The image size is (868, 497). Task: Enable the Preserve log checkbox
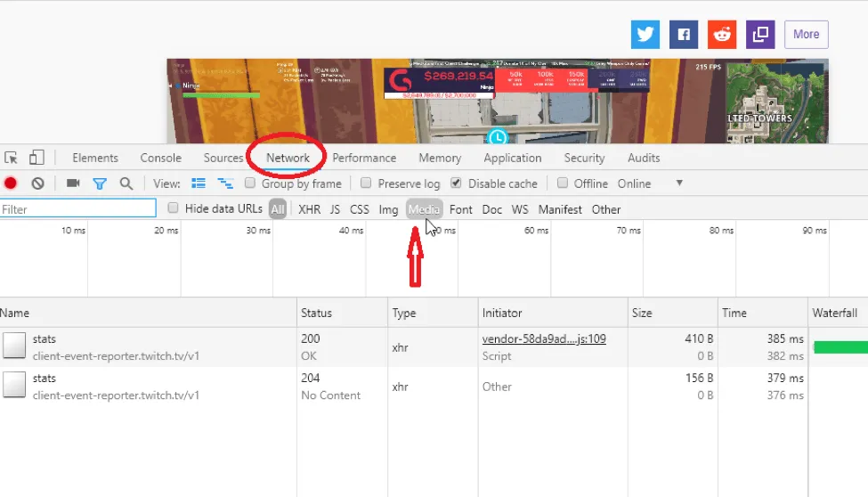pos(366,183)
